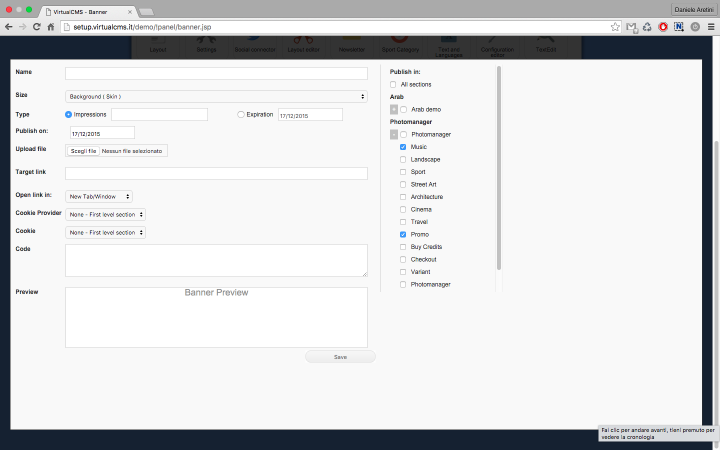This screenshot has width=720, height=450.
Task: Open TextEdit toolbar item
Action: click(546, 48)
